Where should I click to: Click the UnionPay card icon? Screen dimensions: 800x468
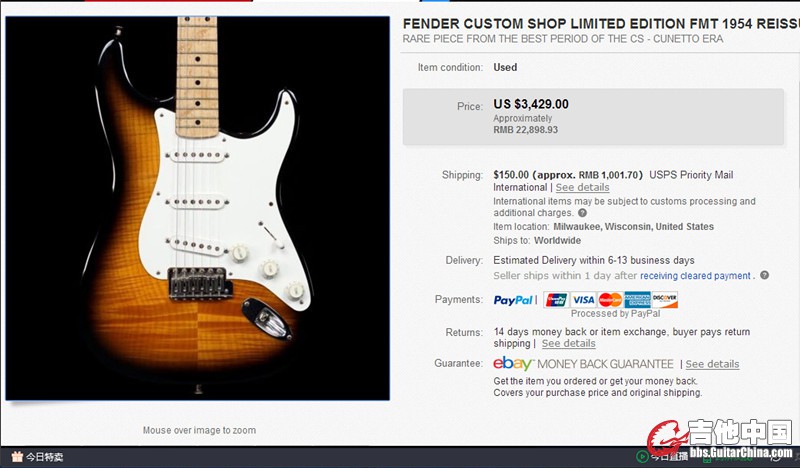556,300
